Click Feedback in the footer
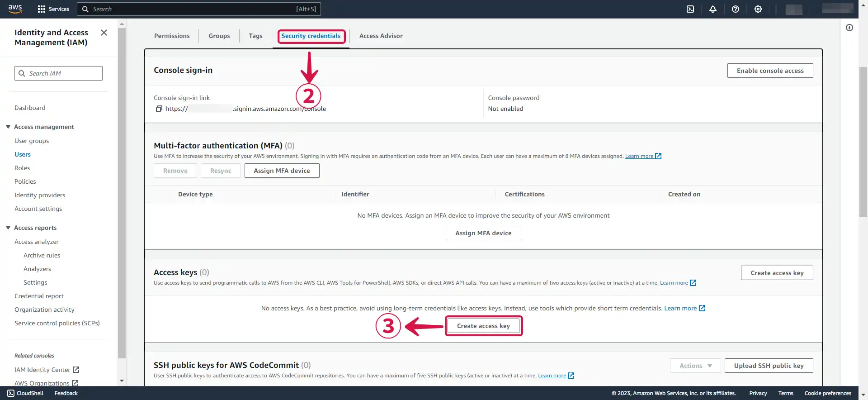This screenshot has width=868, height=400. pos(66,393)
